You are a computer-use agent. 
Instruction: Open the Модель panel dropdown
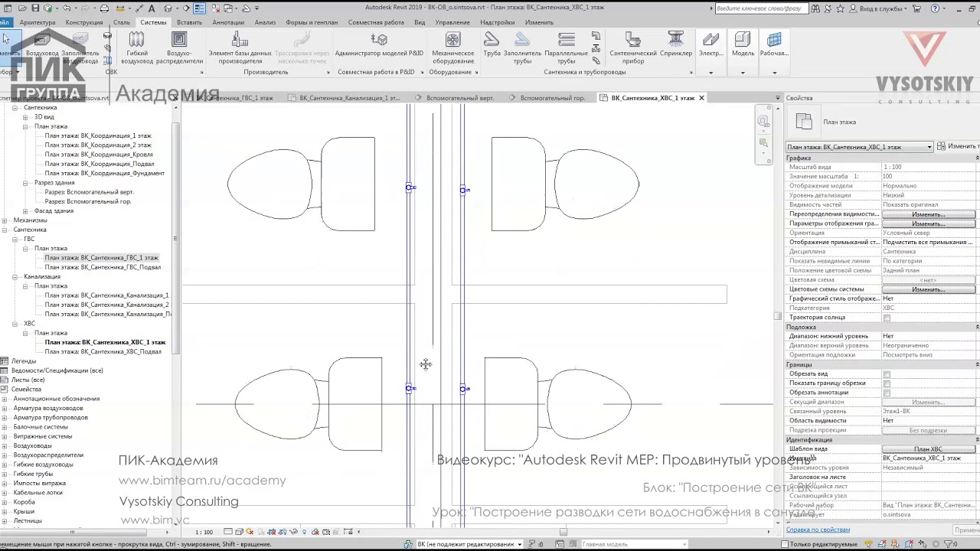point(743,73)
